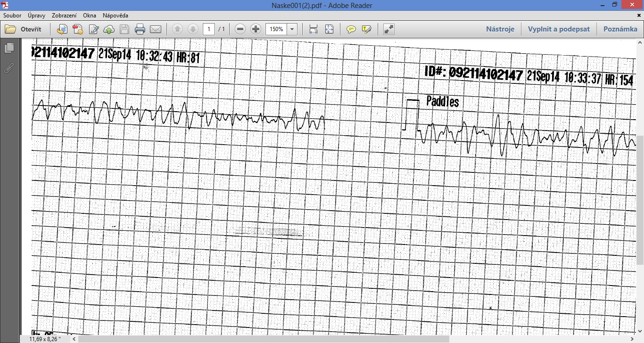Show page thumbnails in sidebar

coord(9,48)
